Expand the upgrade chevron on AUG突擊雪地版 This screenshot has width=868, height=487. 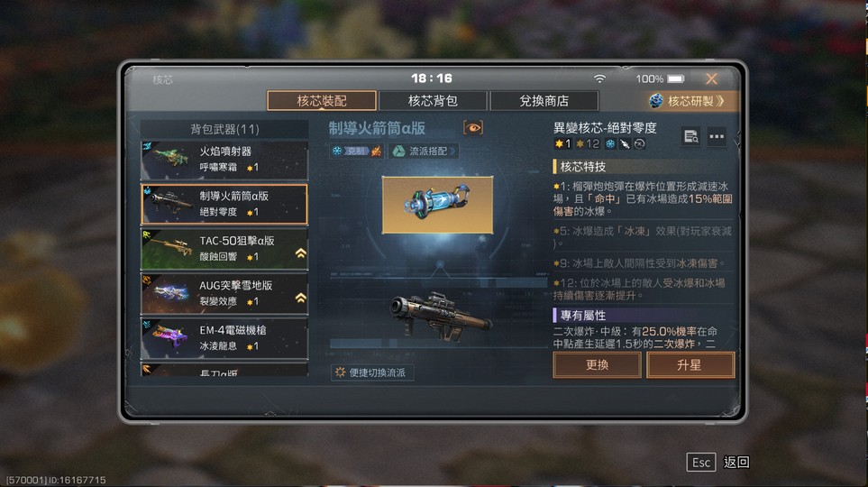pyautogui.click(x=300, y=299)
